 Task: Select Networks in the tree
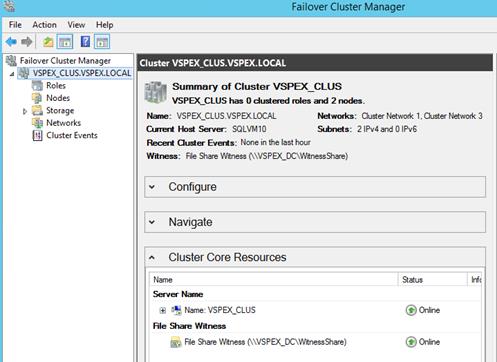[63, 123]
